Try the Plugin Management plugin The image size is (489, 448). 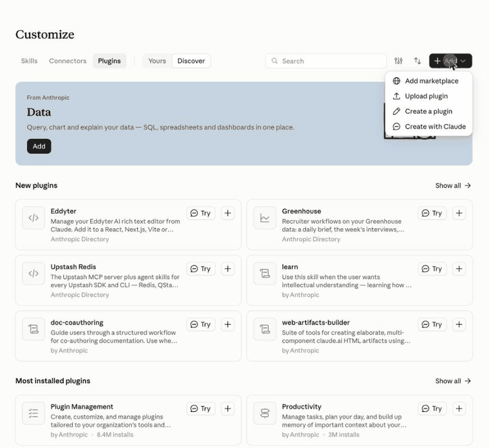point(201,408)
